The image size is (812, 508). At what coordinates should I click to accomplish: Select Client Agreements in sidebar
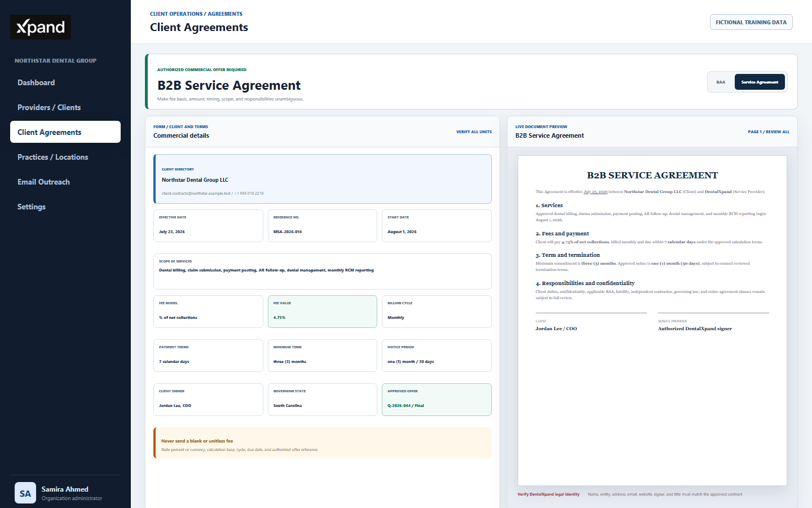[65, 132]
